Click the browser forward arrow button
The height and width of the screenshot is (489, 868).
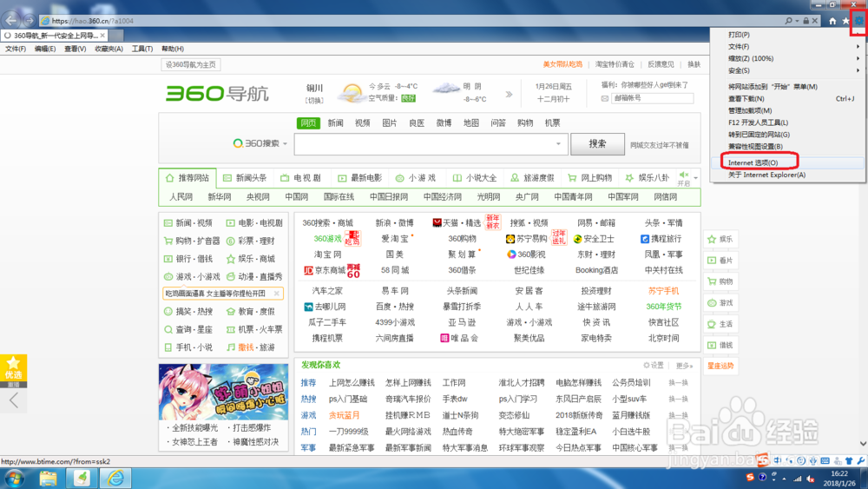29,21
